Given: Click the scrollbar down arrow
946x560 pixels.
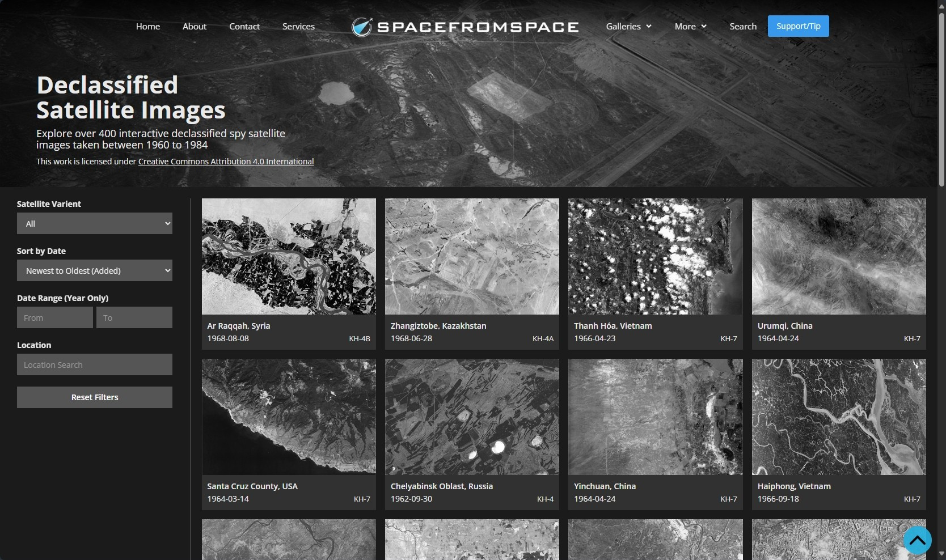Looking at the screenshot, I should coord(941,554).
